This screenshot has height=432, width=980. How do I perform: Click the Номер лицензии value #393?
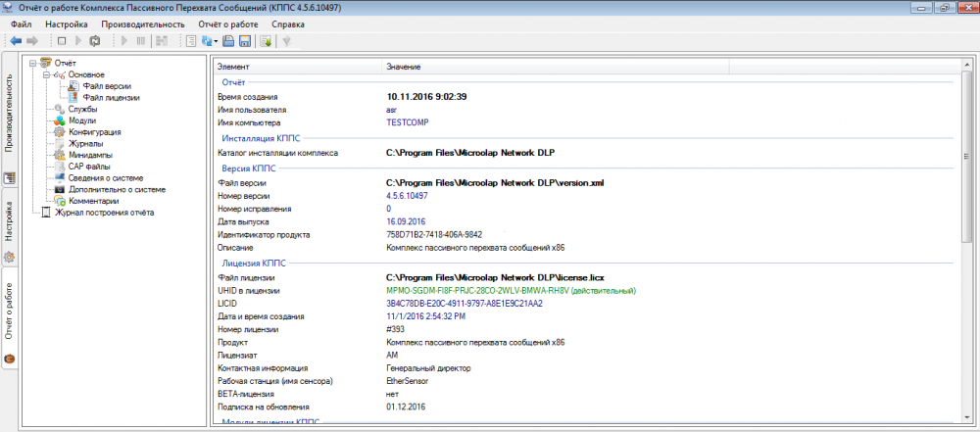pos(396,329)
